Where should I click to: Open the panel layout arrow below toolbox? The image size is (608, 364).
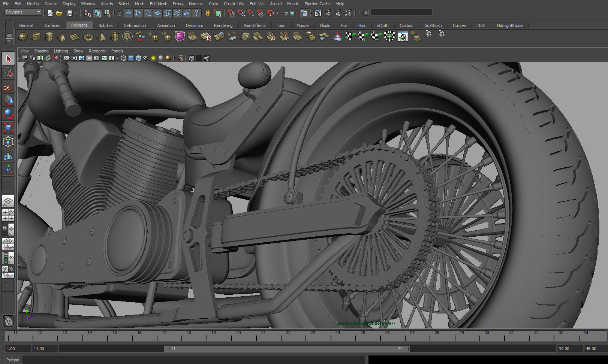8,285
